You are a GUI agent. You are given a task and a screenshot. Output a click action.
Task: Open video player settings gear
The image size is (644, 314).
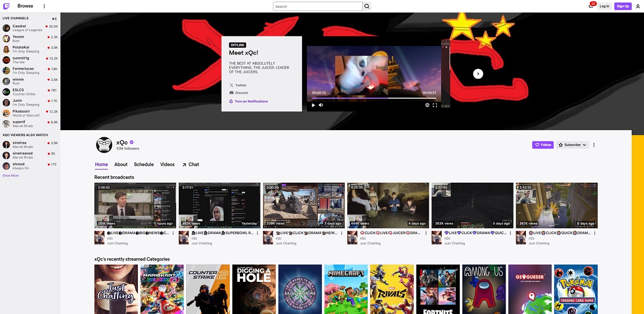pos(427,105)
